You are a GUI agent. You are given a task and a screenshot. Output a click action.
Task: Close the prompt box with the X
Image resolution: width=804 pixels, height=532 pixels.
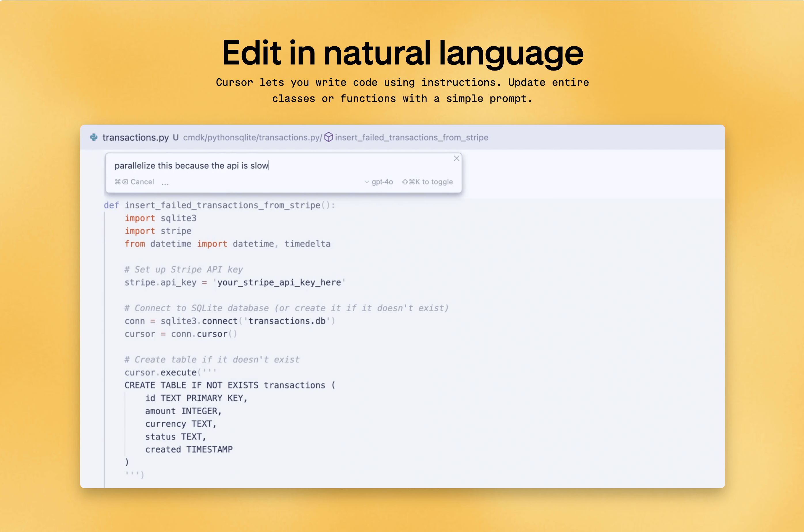456,158
